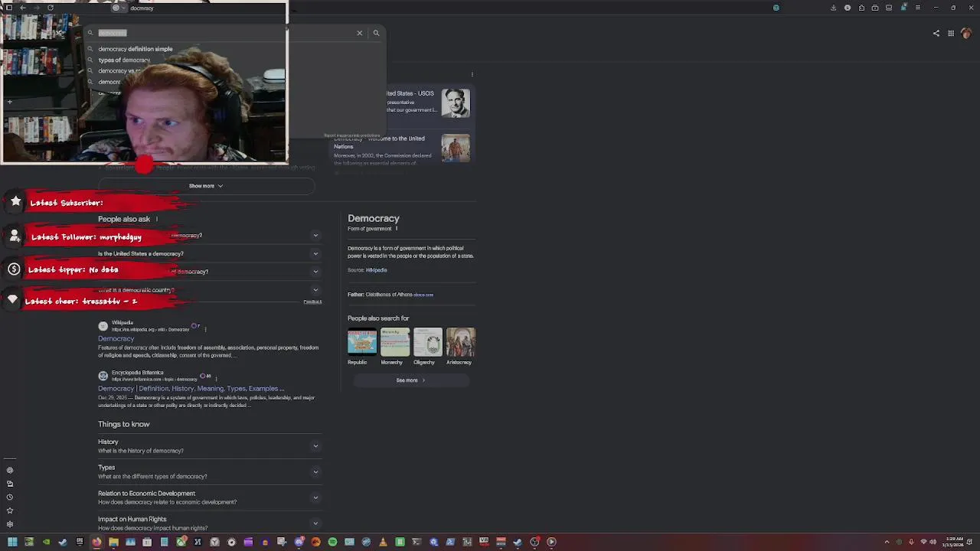The image size is (980, 551).
Task: Click the Democracy knowledge panel title
Action: [x=374, y=218]
